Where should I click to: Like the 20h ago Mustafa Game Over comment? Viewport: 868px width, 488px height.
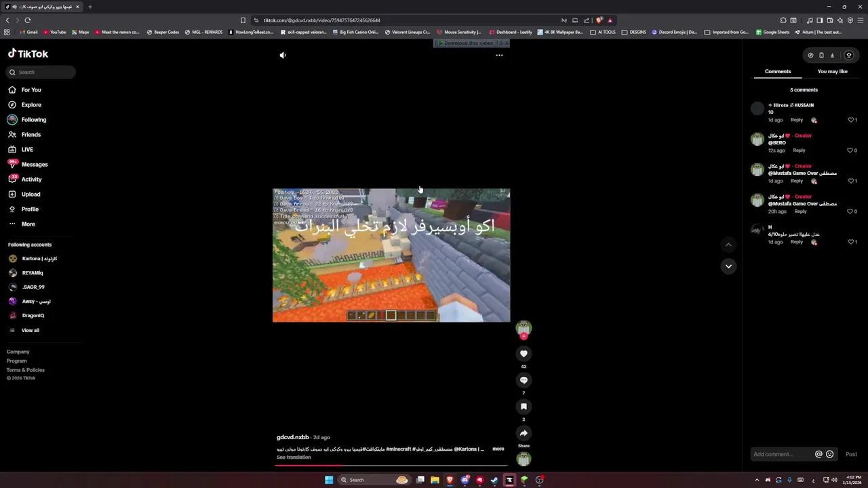851,211
